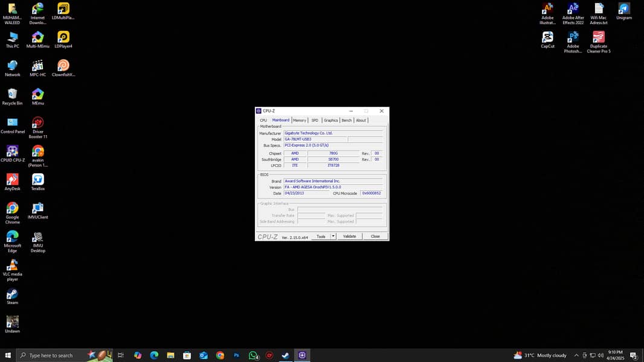644x362 pixels.
Task: Open Task View on the taskbar
Action: [x=121, y=355]
